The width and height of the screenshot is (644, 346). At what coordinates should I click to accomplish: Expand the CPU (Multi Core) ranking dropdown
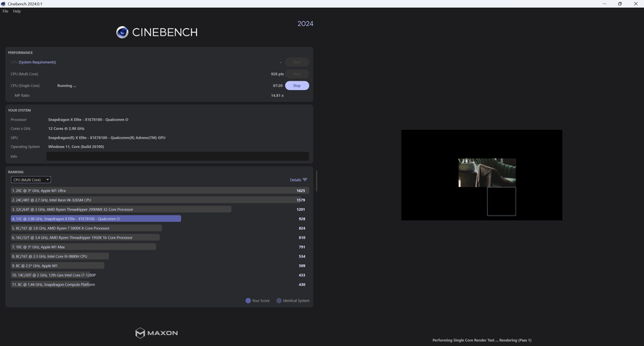(x=30, y=180)
